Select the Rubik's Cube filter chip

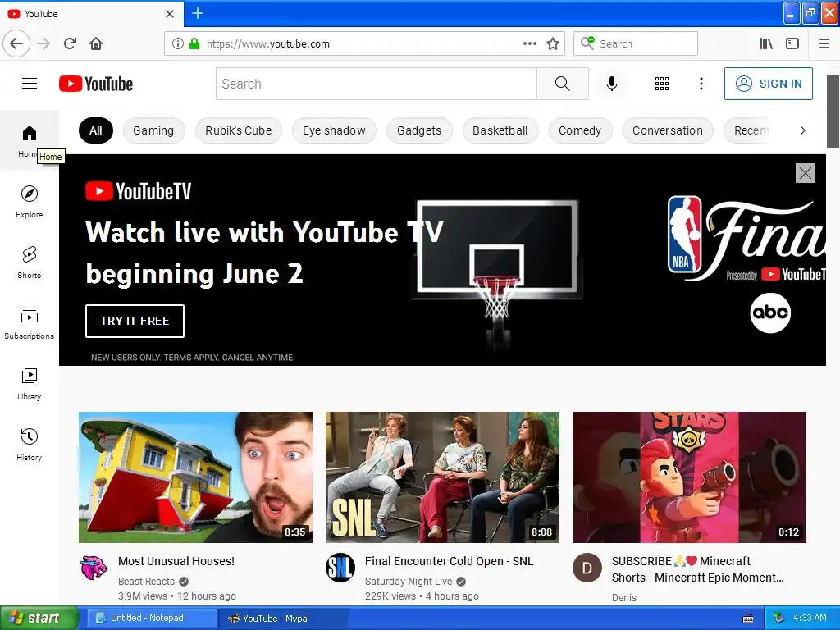point(239,130)
